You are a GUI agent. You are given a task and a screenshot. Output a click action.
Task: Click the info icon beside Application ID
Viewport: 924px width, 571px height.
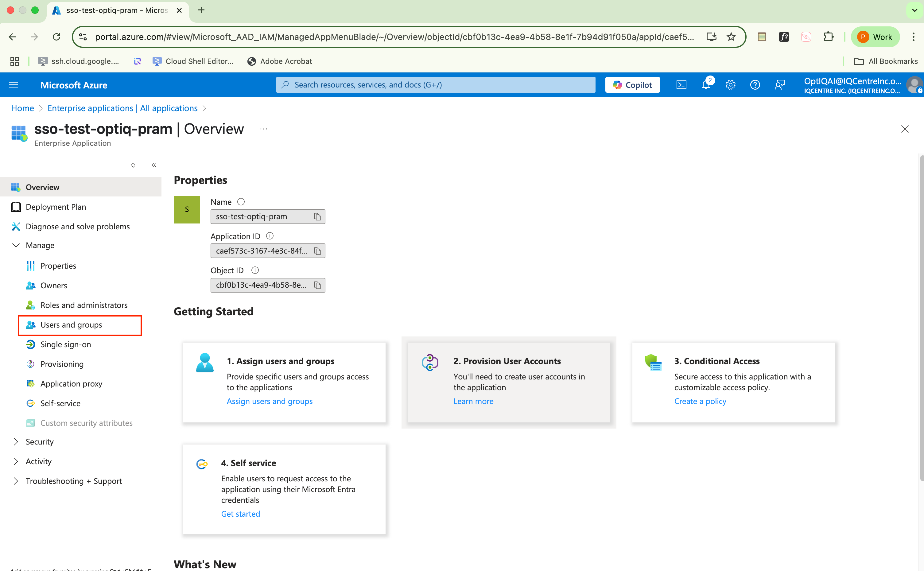coord(270,236)
